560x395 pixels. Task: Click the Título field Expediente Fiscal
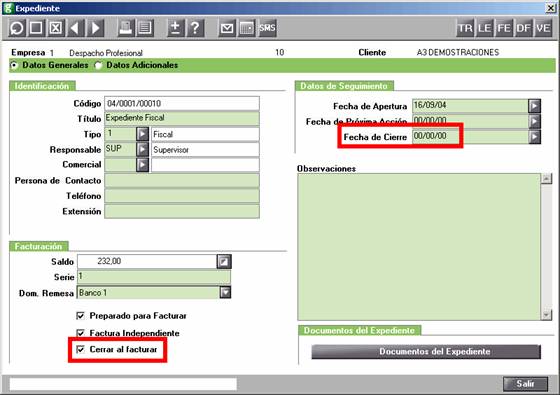(182, 119)
